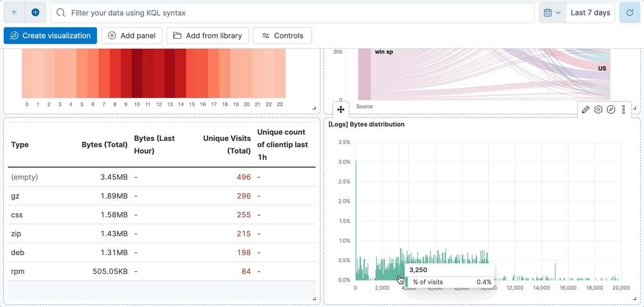The height and width of the screenshot is (307, 644).
Task: Select hour 12 cell in the heatmap
Action: click(159, 73)
